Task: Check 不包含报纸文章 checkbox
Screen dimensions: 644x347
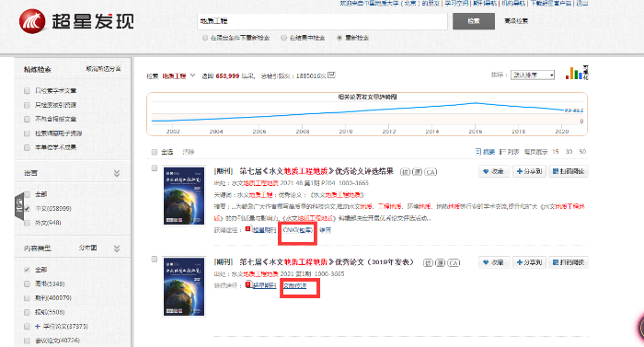Action: point(27,119)
